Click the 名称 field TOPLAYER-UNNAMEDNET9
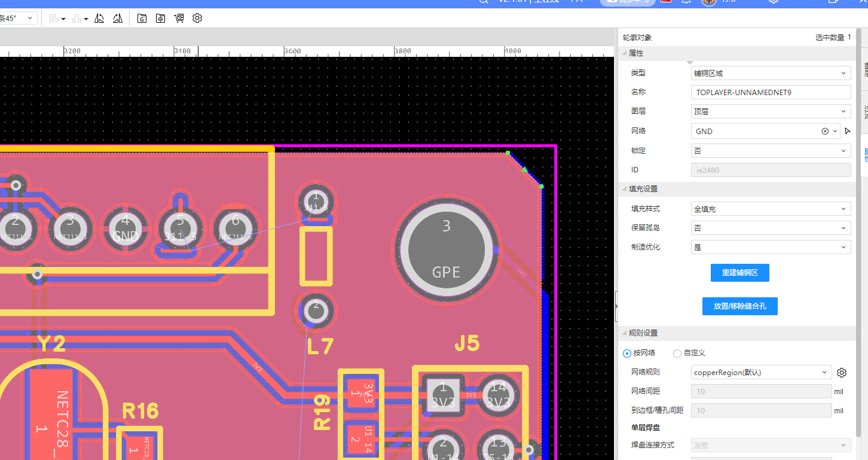 pyautogui.click(x=771, y=92)
